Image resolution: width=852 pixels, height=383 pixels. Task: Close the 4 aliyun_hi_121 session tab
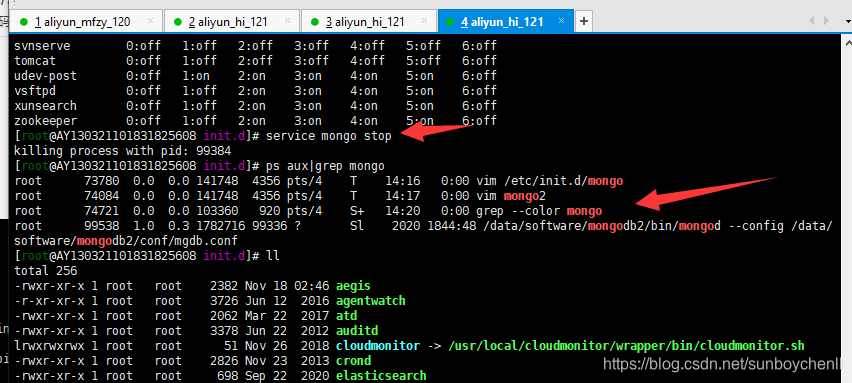click(562, 21)
